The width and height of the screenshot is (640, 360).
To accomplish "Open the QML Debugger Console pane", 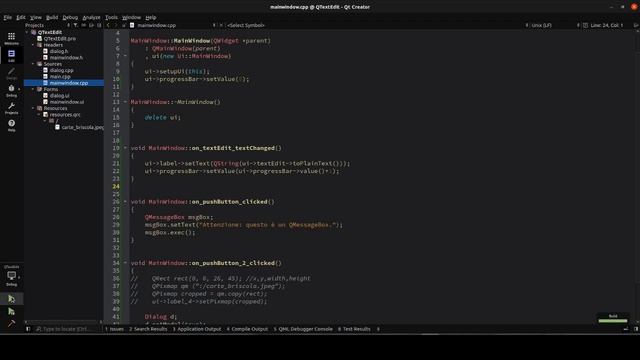I will (x=303, y=329).
